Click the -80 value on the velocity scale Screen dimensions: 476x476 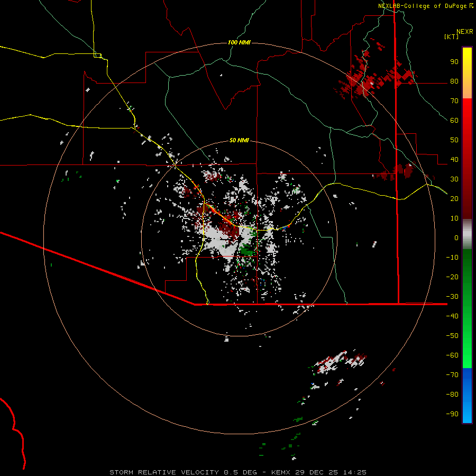[452, 395]
